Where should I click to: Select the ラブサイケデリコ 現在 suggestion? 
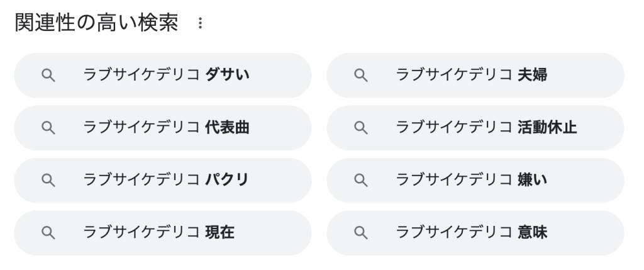click(158, 233)
